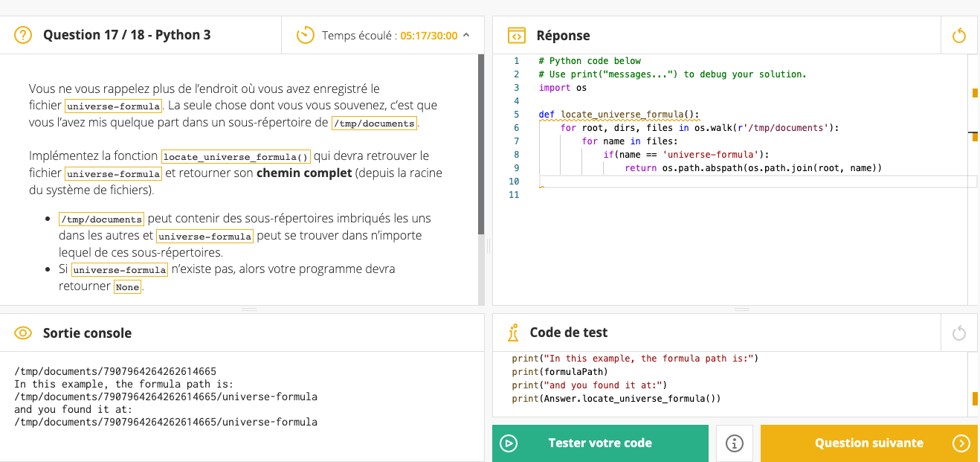Screen dimensions: 980x462
Task: Click the 'and you found it at:' console line
Action: pos(74,409)
